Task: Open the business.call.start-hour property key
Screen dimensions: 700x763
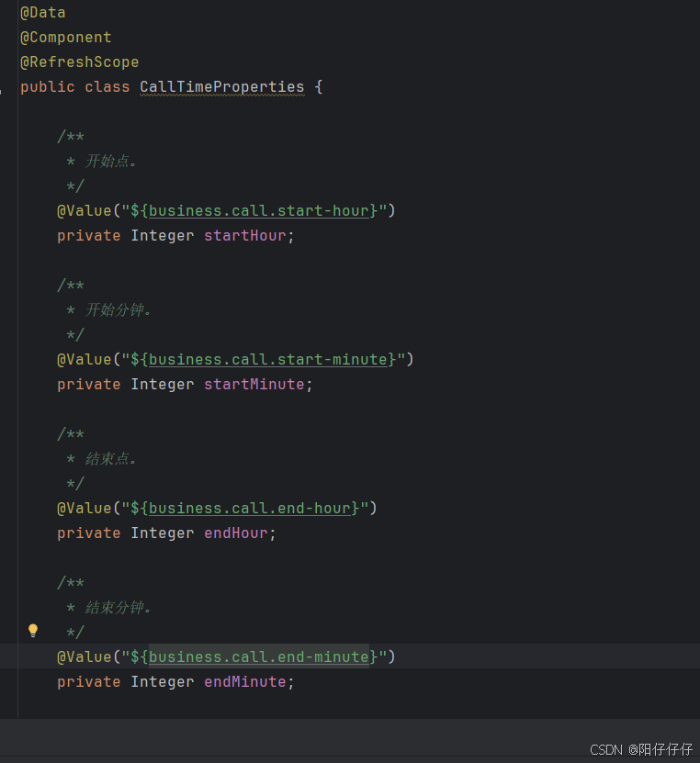Action: pos(259,211)
